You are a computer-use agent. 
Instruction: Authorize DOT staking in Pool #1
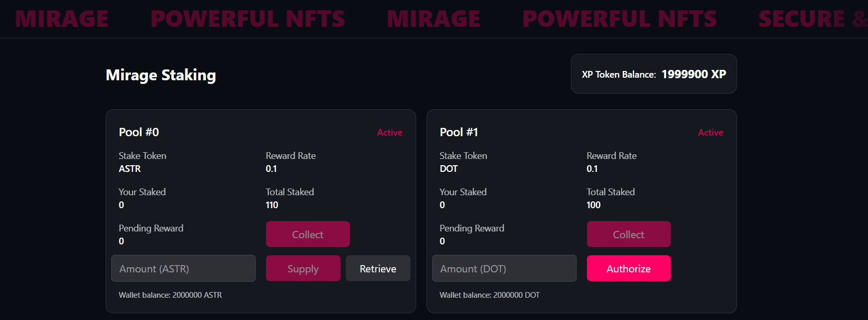tap(628, 268)
